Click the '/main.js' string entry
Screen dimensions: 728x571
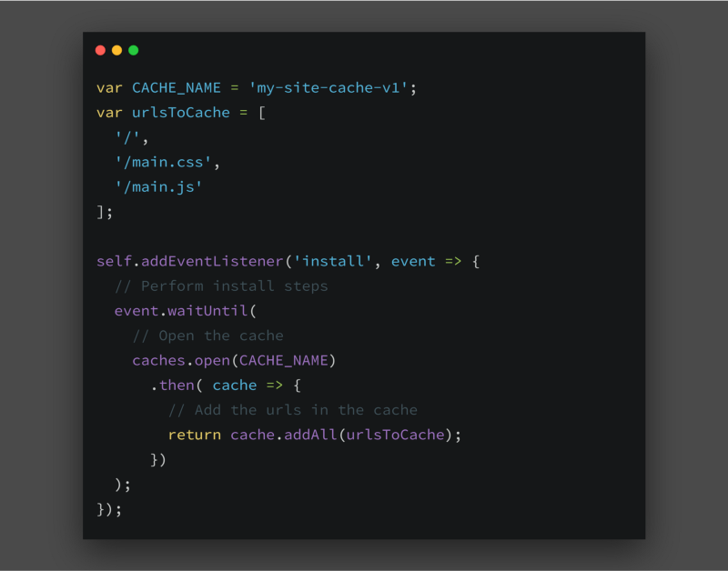tap(158, 187)
